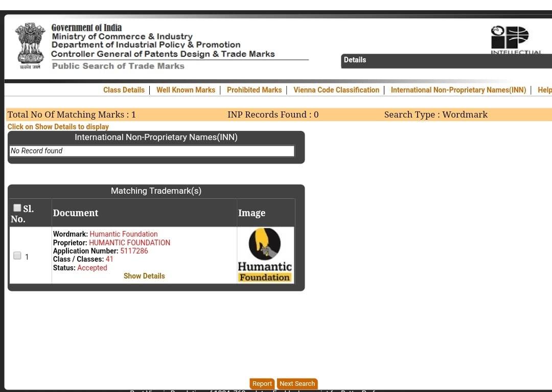Screen dimensions: 552x392
Task: Click the Details header tab
Action: pos(355,60)
